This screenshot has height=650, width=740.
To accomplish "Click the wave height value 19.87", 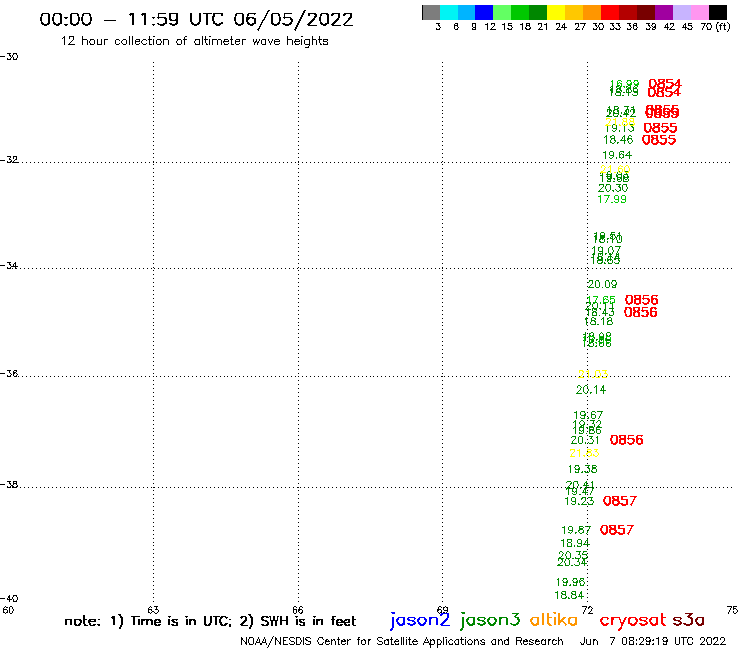I will [x=576, y=531].
